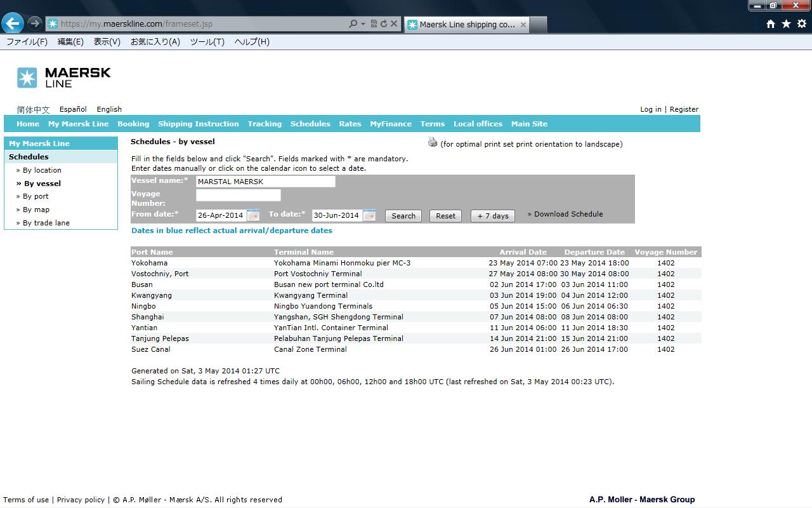Click the Suez Canal port name cell
Screen dimensions: 812x508
click(x=151, y=349)
